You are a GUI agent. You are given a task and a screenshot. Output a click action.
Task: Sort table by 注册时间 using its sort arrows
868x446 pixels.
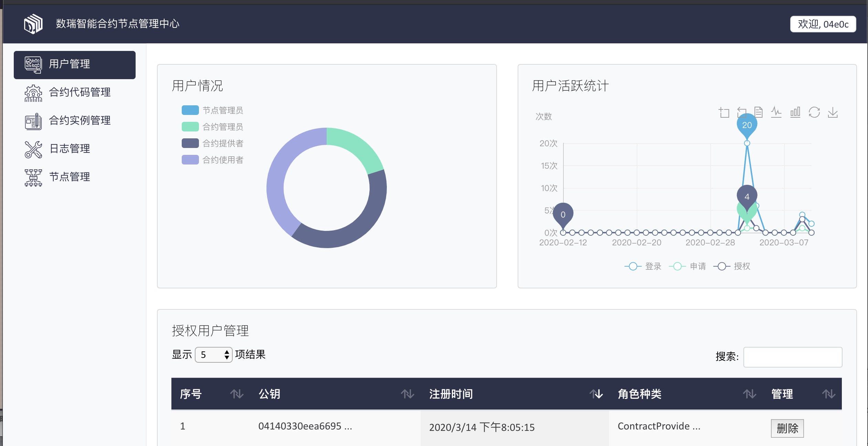click(595, 394)
